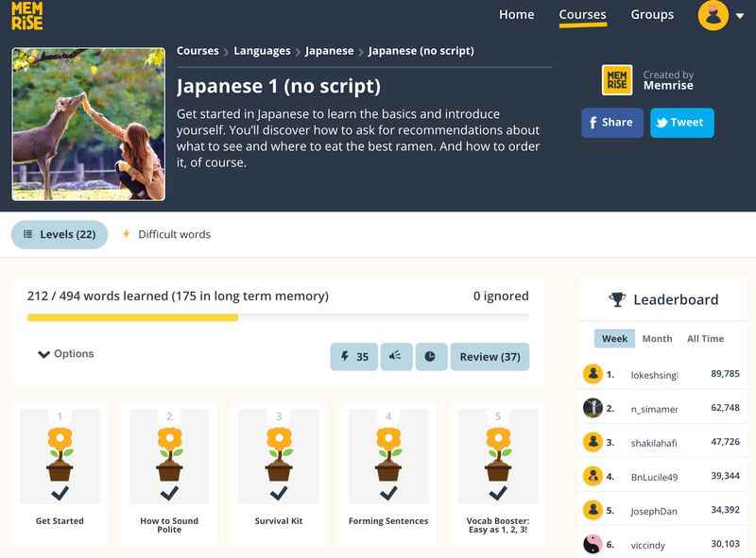Click the Courses breadcrumb link

click(198, 51)
